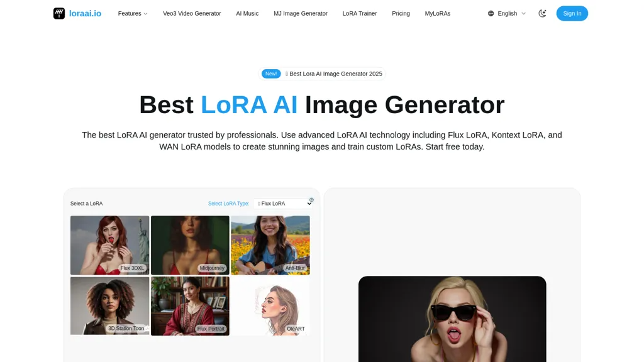Navigate to LoRA Trainer

coord(360,14)
